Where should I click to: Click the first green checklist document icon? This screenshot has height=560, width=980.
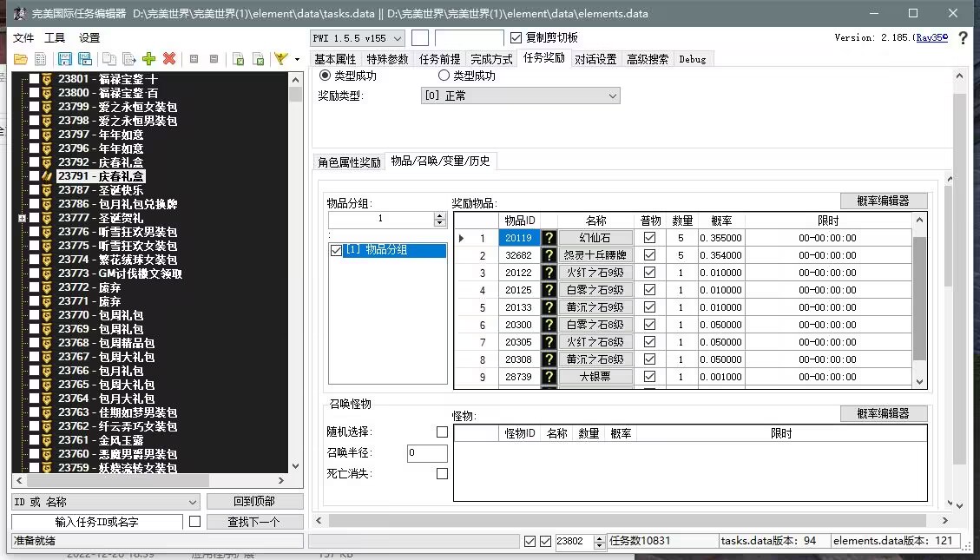point(238,59)
